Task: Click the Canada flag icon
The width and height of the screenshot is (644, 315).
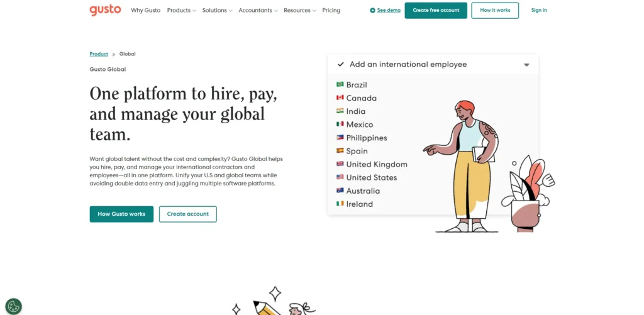Action: tap(340, 97)
